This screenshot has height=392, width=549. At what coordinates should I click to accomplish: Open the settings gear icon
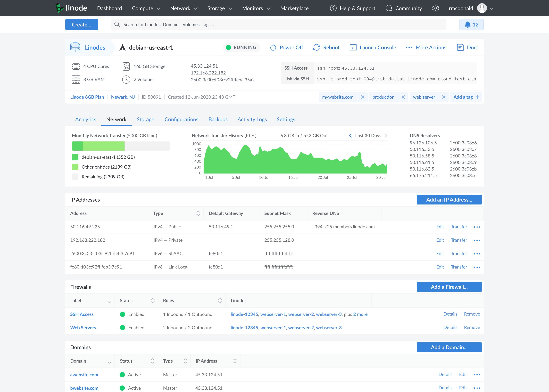coord(436,8)
